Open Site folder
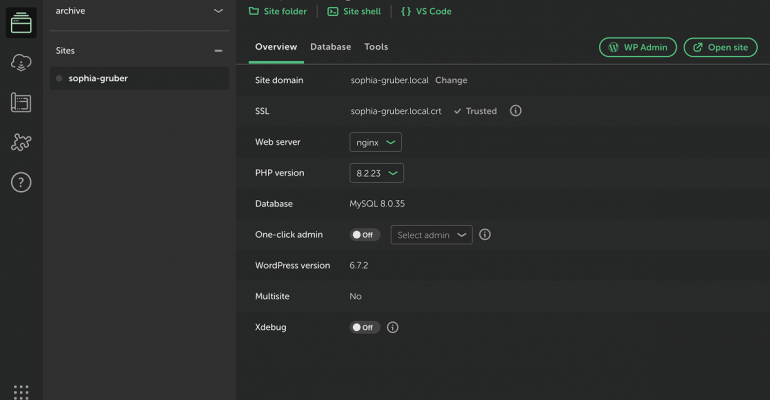Viewport: 770px width, 400px height. (x=278, y=11)
